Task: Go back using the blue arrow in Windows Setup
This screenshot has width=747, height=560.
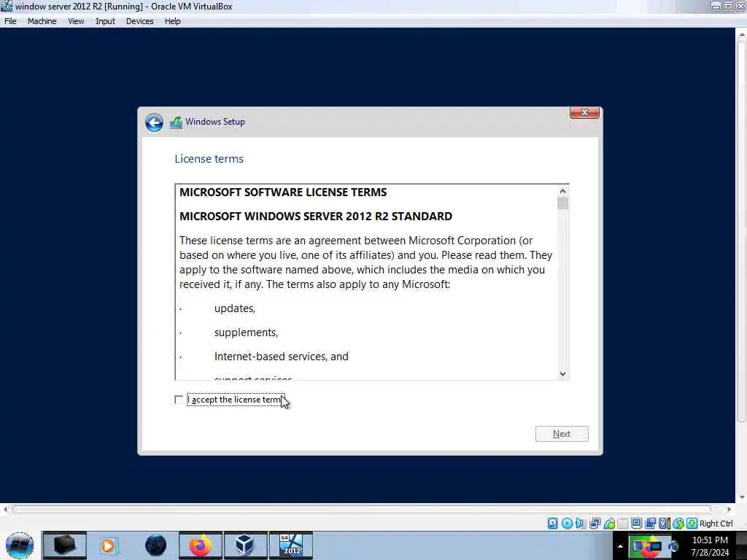Action: coord(154,122)
